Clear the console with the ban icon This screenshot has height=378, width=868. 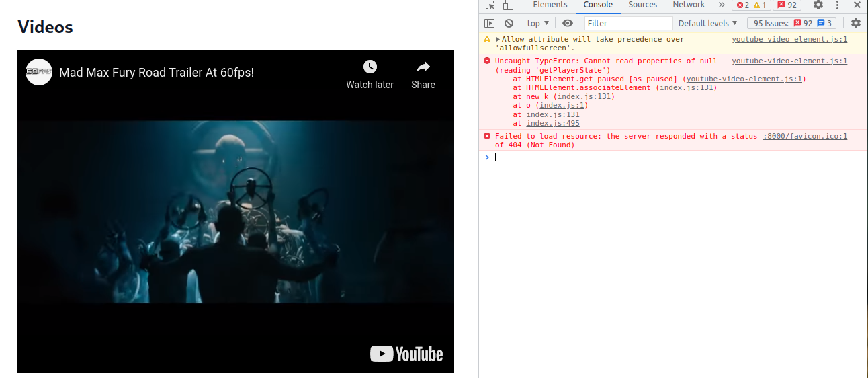point(509,23)
